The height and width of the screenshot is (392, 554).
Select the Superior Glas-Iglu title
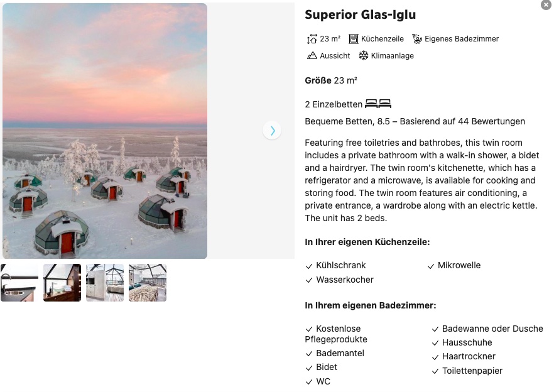359,14
